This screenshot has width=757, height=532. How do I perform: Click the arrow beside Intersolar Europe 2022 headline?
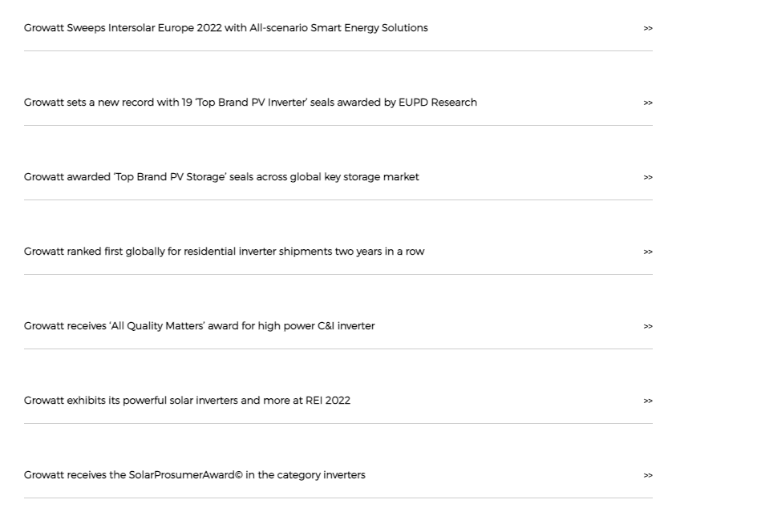(x=648, y=28)
